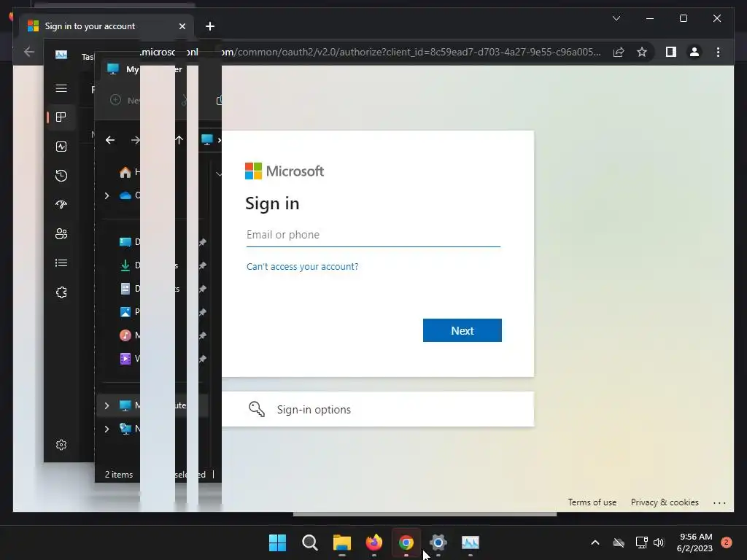Open Documents quick access folder icon
This screenshot has height=560, width=747.
click(x=125, y=289)
